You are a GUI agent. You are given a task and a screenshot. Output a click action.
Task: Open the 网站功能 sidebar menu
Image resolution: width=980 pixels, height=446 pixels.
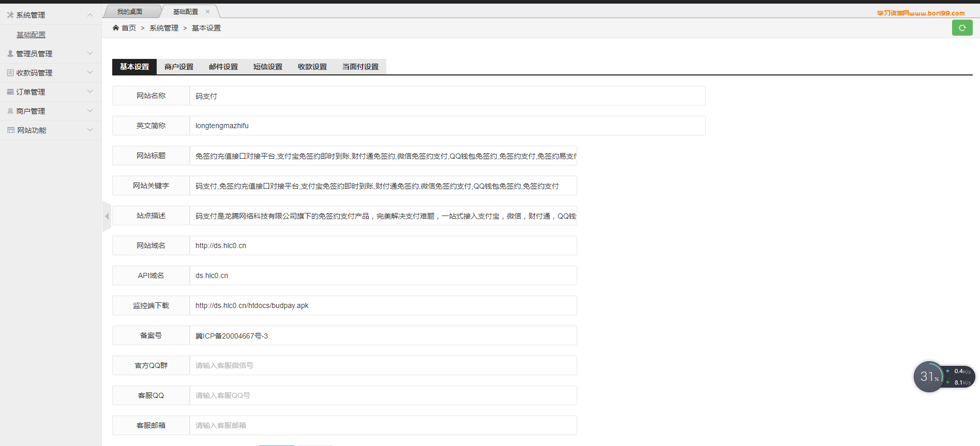(x=51, y=130)
